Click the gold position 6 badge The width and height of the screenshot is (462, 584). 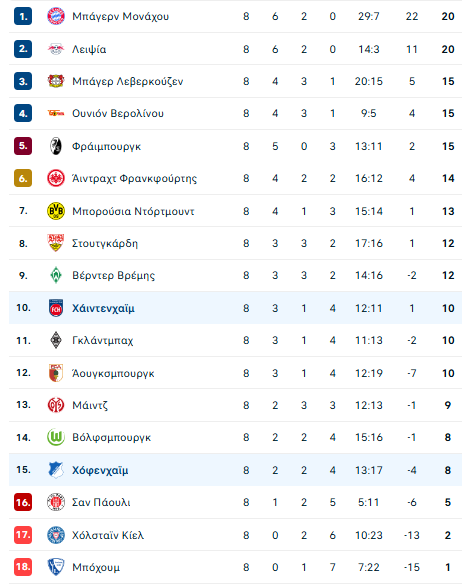click(23, 178)
